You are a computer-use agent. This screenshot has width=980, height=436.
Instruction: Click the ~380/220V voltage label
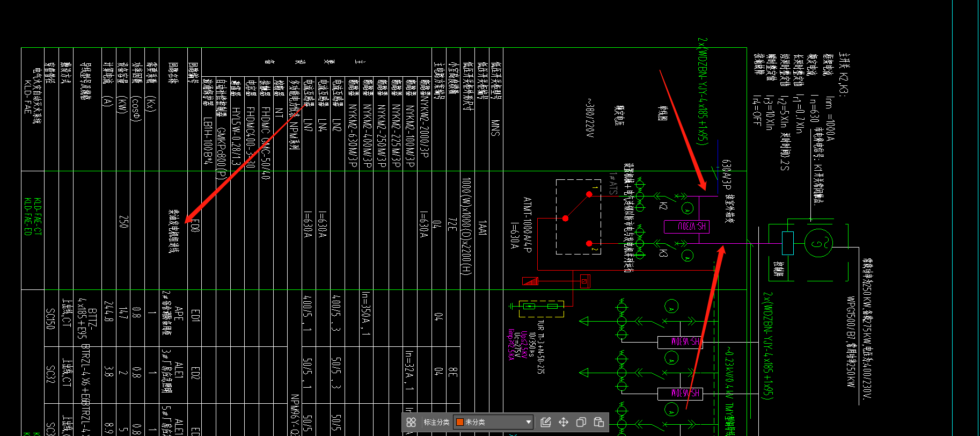pos(590,118)
